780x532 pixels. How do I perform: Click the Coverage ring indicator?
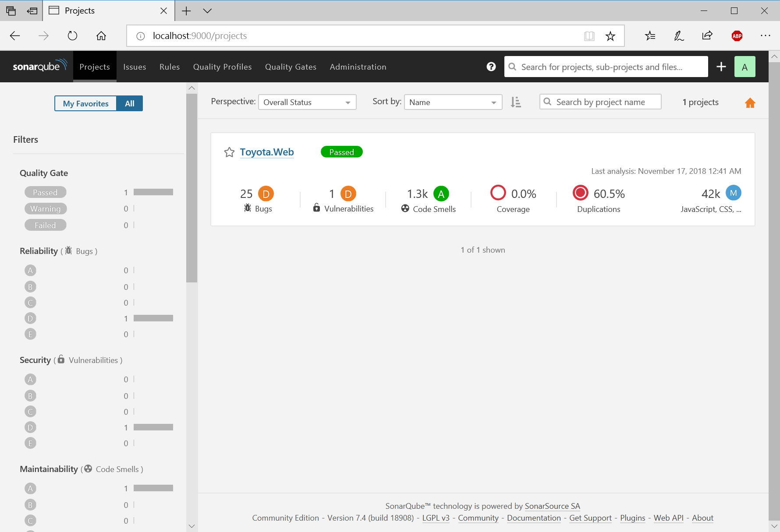tap(498, 193)
